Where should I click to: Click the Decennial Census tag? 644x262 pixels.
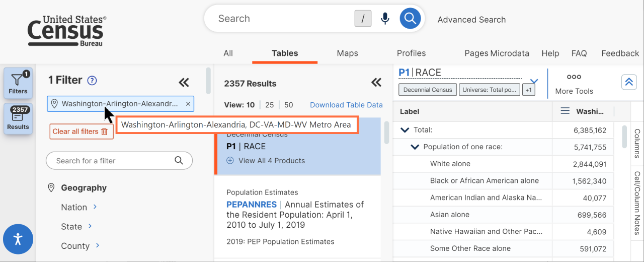428,90
